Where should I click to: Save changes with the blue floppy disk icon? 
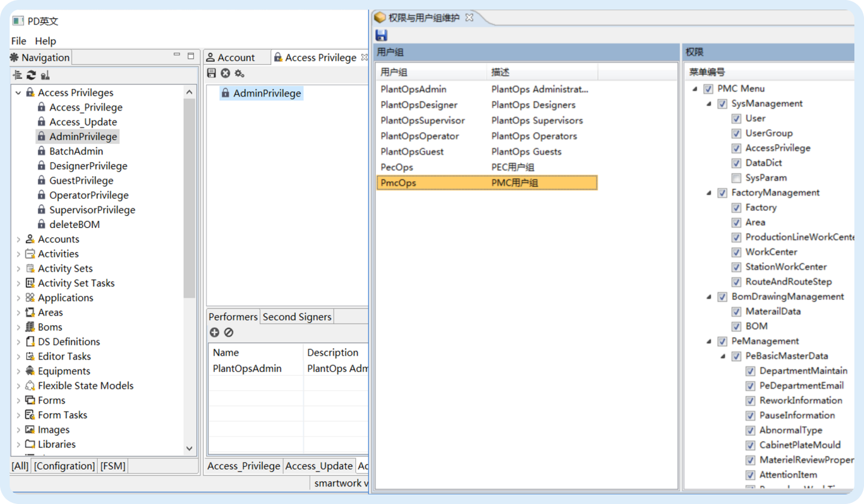click(x=381, y=35)
